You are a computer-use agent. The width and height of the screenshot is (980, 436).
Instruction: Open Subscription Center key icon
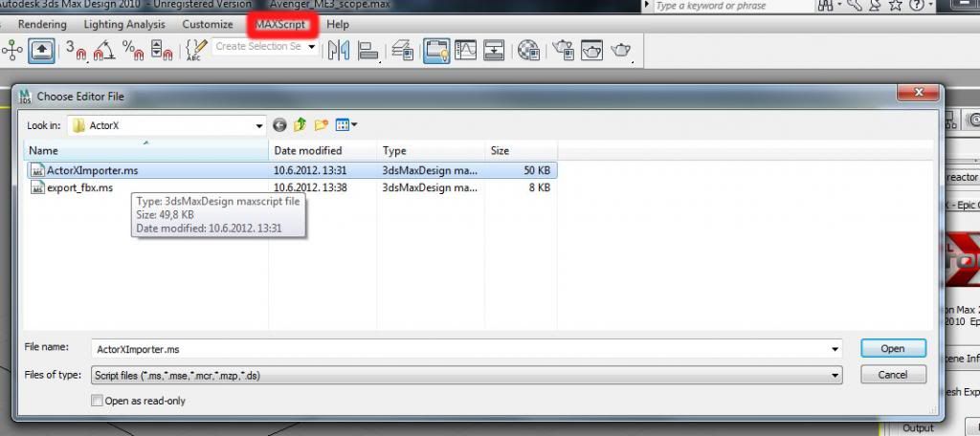(855, 5)
